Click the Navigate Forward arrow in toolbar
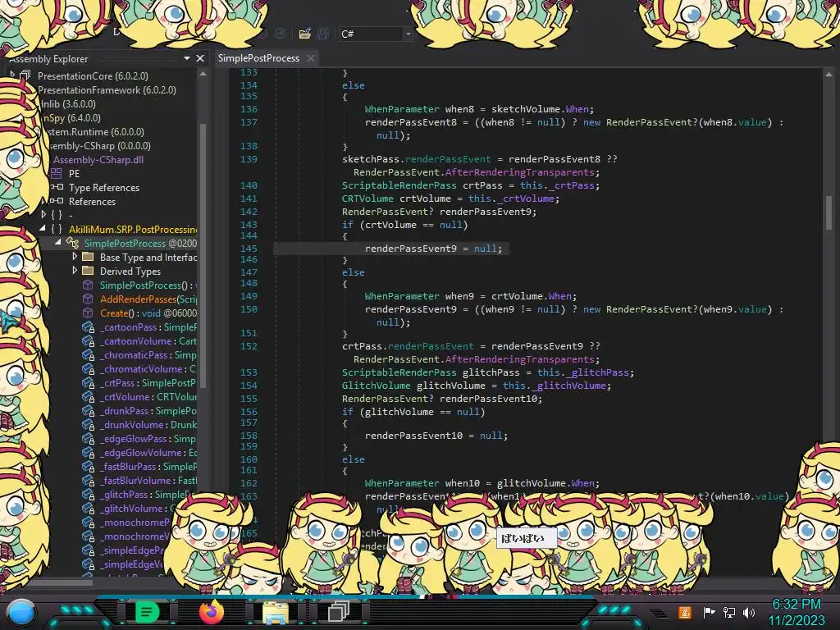Viewport: 840px width, 630px height. [281, 34]
